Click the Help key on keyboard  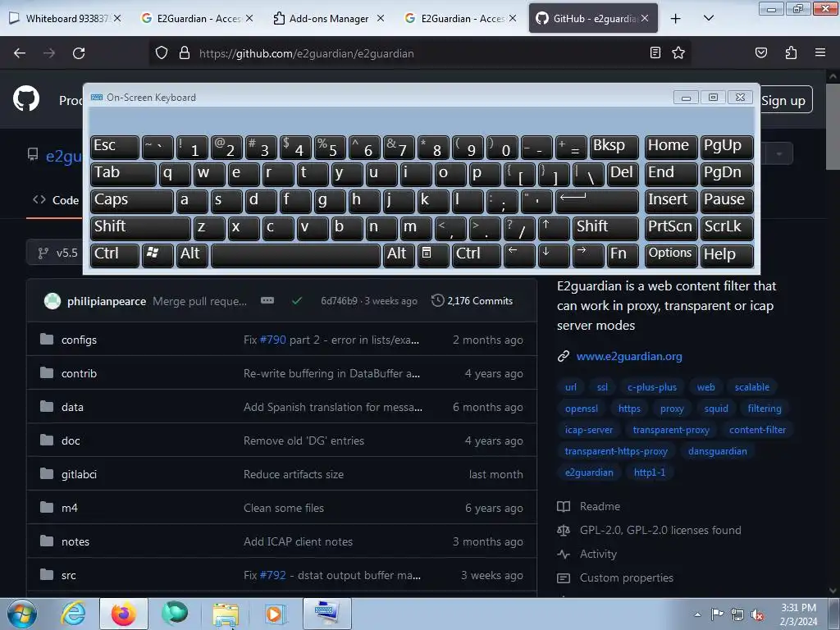[727, 255]
